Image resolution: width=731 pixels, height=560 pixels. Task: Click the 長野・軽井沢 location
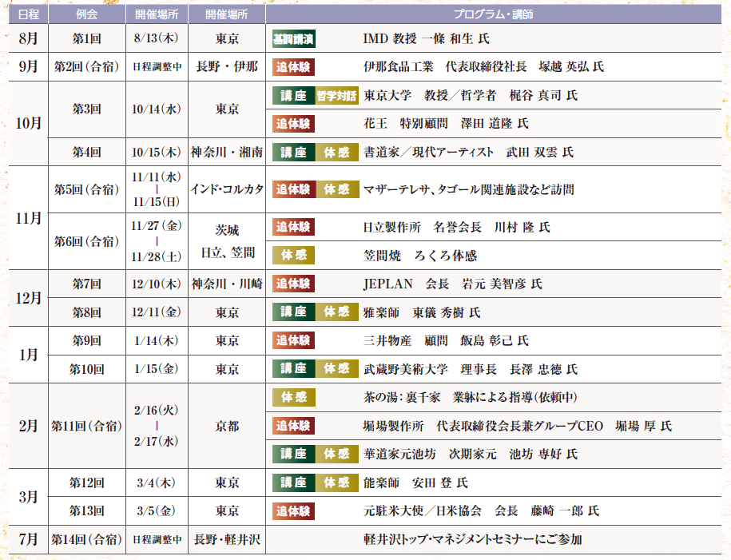(x=227, y=539)
